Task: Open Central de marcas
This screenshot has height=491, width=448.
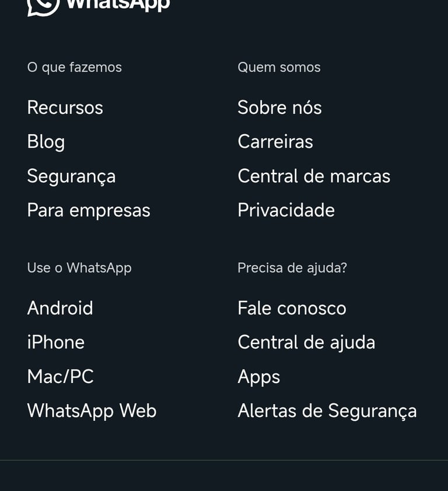Action: click(x=314, y=176)
